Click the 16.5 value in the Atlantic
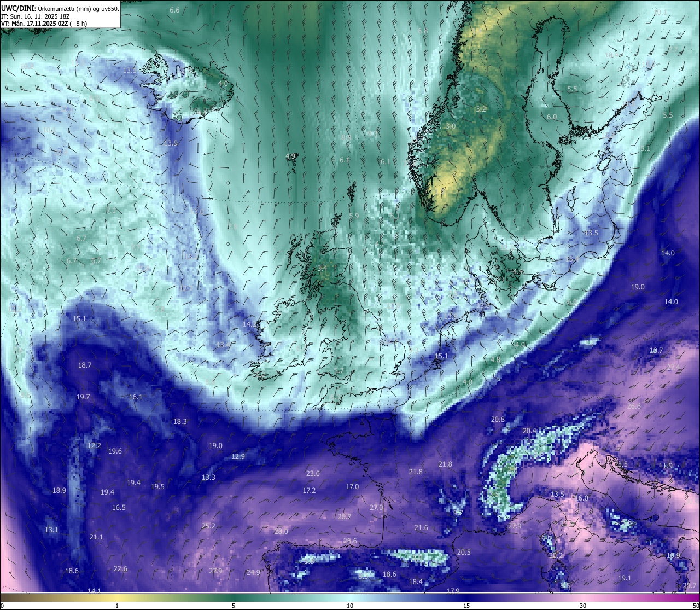The image size is (700, 610). point(119,508)
